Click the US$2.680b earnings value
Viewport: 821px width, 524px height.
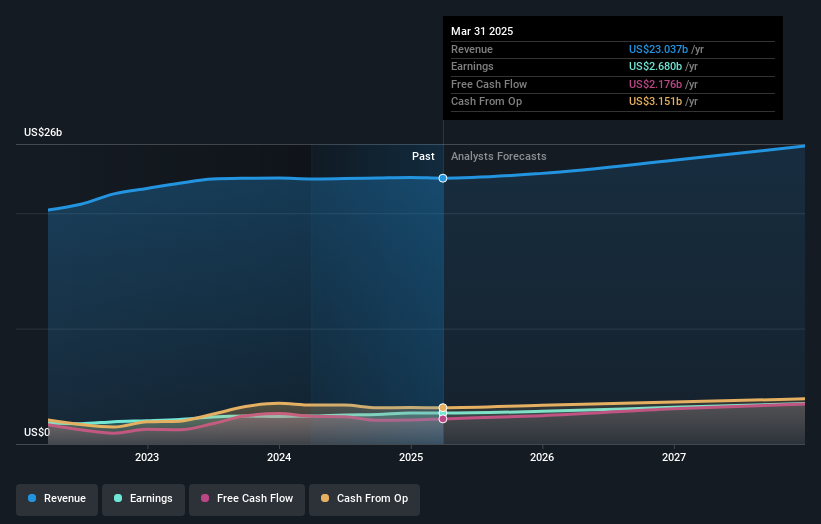[656, 66]
